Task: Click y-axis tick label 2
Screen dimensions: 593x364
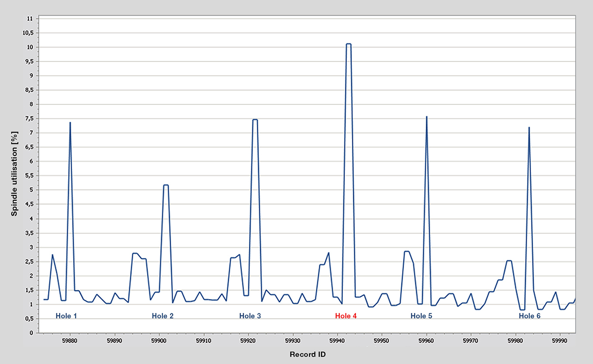Action: pyautogui.click(x=31, y=276)
